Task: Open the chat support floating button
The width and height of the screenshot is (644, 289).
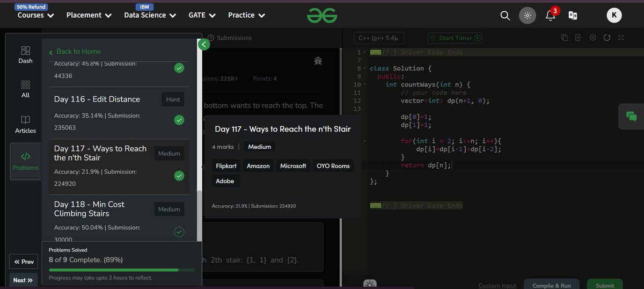Action: click(x=632, y=115)
